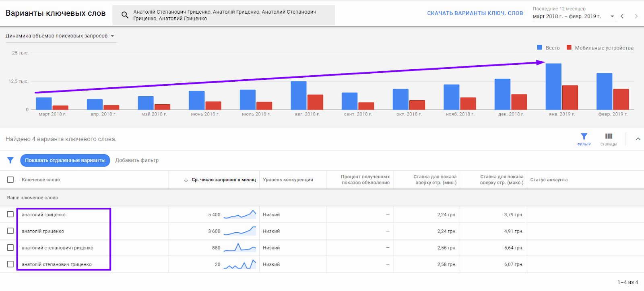Click Найдено 4 варианта ключевого слова text
This screenshot has width=644, height=291.
coord(61,139)
